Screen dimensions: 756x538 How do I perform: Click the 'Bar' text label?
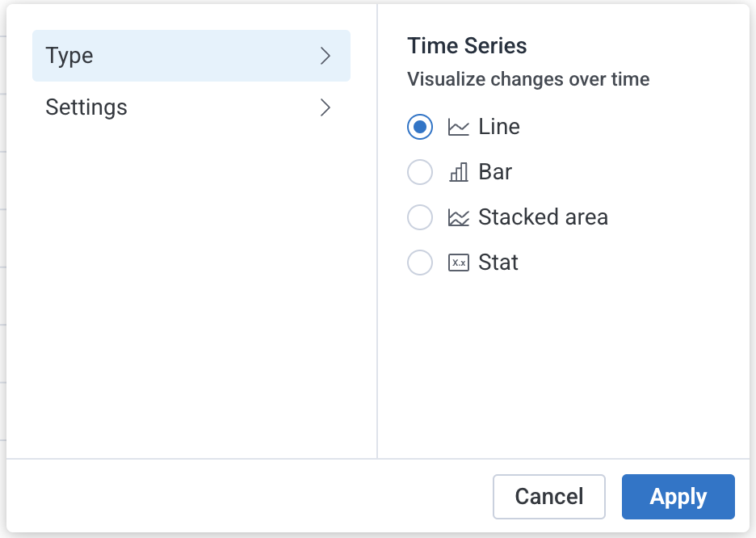pyautogui.click(x=496, y=172)
